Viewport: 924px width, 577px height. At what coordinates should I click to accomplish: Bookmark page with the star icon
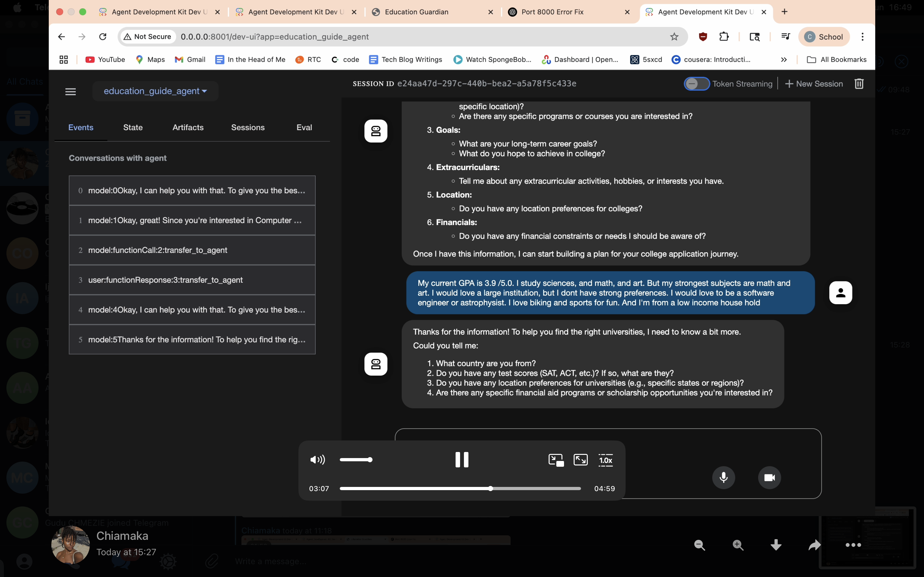click(674, 37)
